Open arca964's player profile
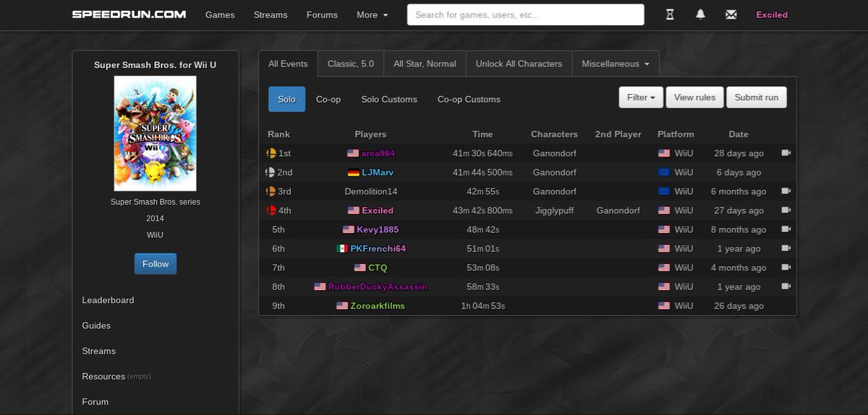 pyautogui.click(x=378, y=153)
